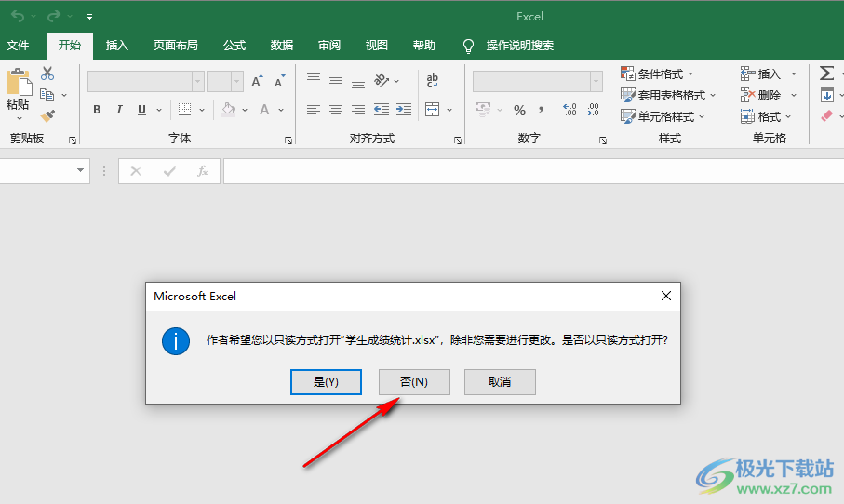The image size is (844, 504).
Task: Open the font size combo box
Action: point(225,81)
